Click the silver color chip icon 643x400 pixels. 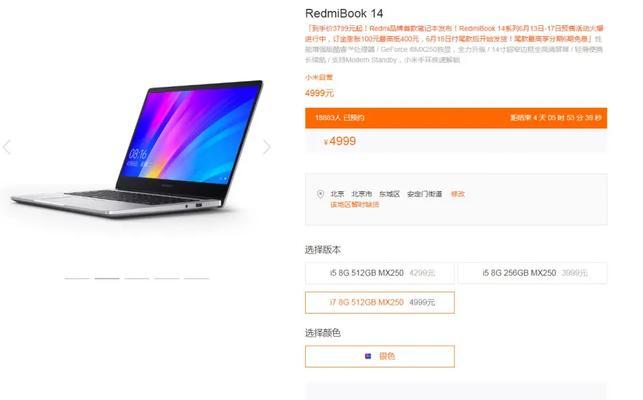(368, 356)
